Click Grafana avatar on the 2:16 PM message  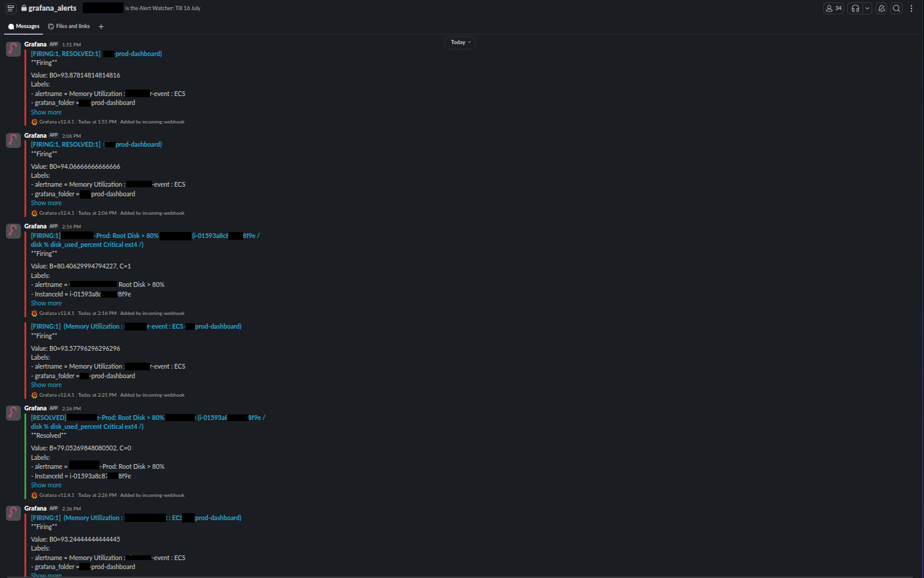[x=13, y=231]
